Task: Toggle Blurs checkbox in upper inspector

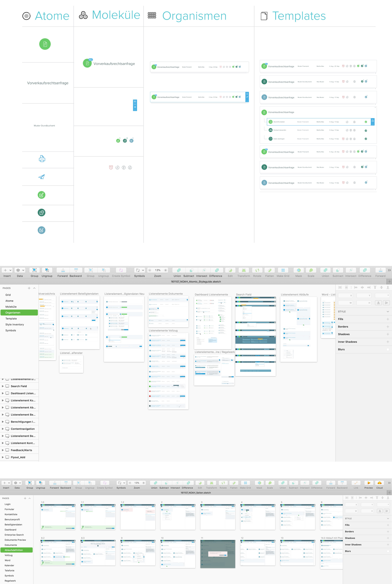Action: coord(388,349)
